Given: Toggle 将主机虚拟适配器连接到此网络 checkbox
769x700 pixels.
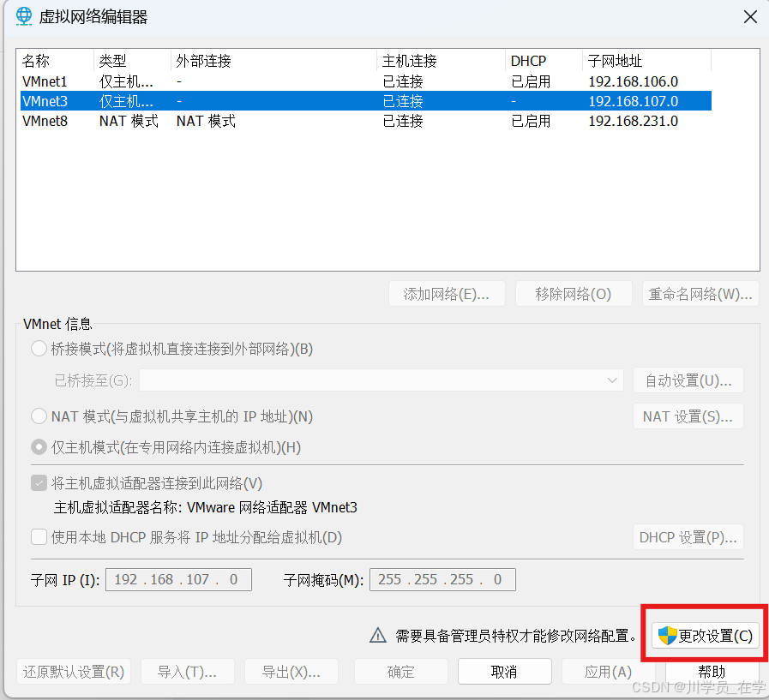Looking at the screenshot, I should [39, 483].
